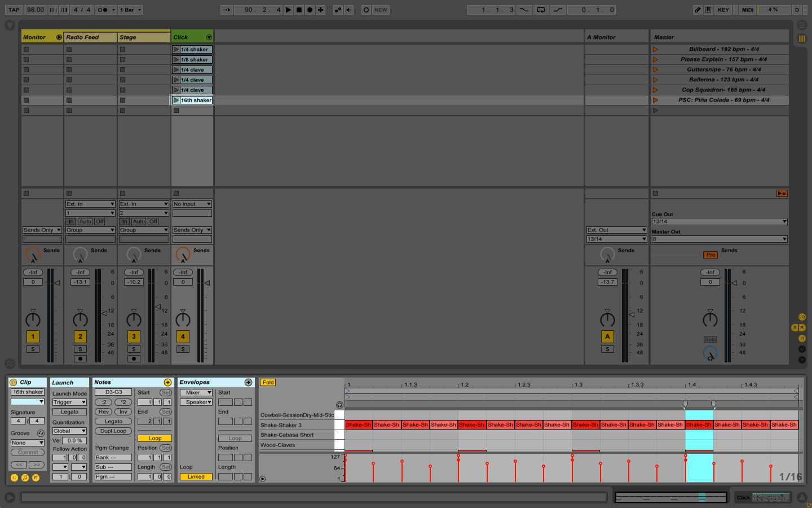Select the Stage track header

pyautogui.click(x=143, y=37)
